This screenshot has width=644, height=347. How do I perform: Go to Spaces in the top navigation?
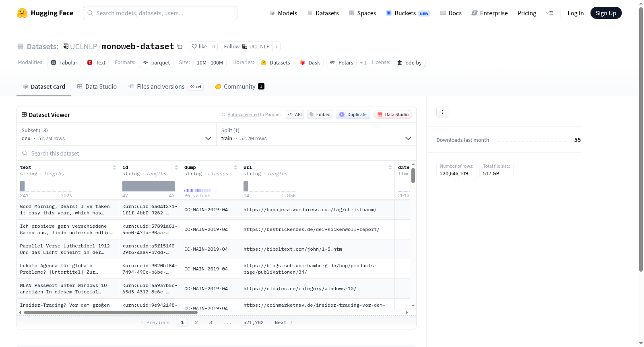362,13
